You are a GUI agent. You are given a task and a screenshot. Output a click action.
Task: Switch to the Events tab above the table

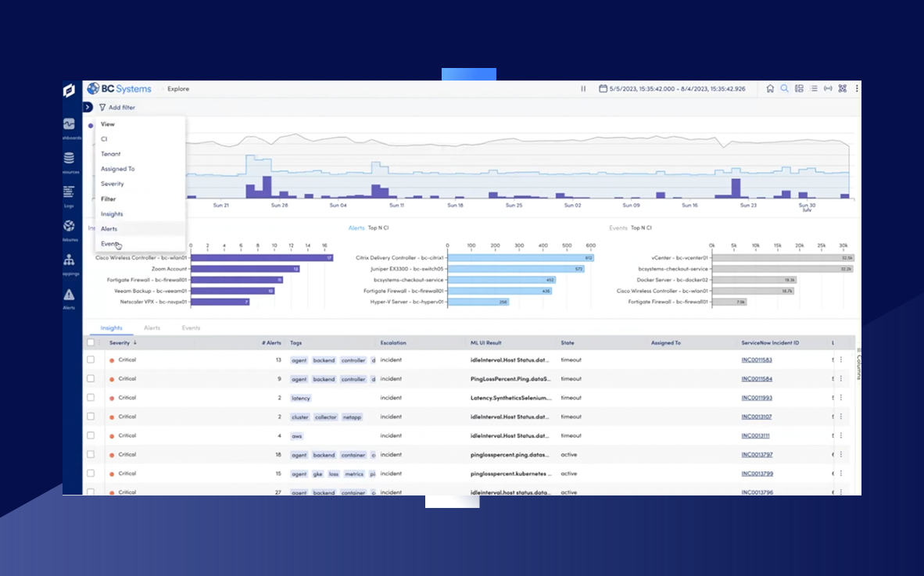pos(191,328)
